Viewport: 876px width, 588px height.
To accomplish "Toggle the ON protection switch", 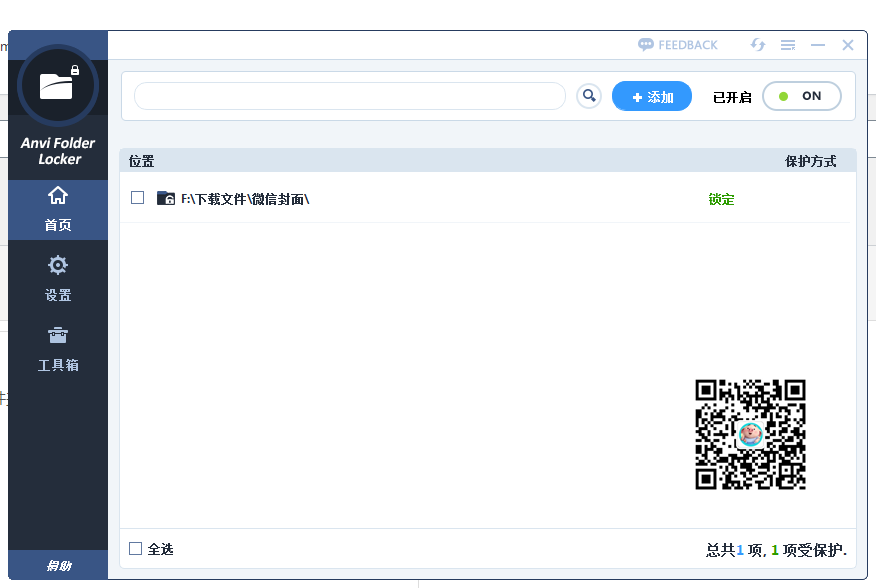I will [x=802, y=96].
